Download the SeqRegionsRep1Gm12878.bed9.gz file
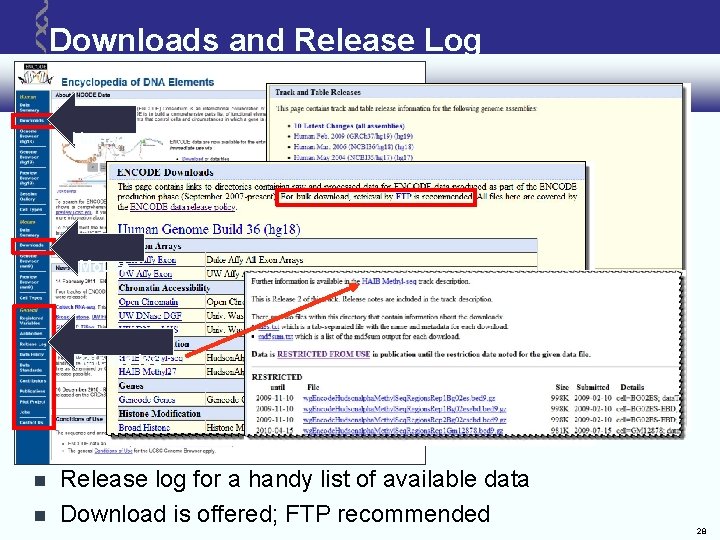Screen dimensions: 720x540 click(403, 431)
